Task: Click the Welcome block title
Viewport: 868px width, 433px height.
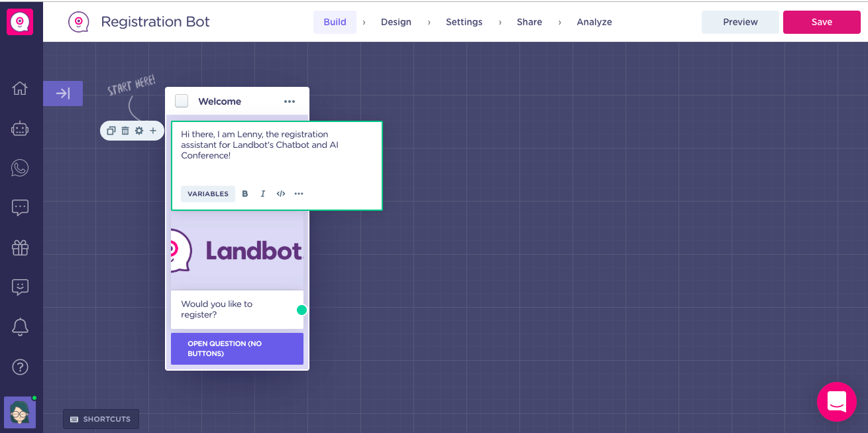Action: click(x=219, y=101)
